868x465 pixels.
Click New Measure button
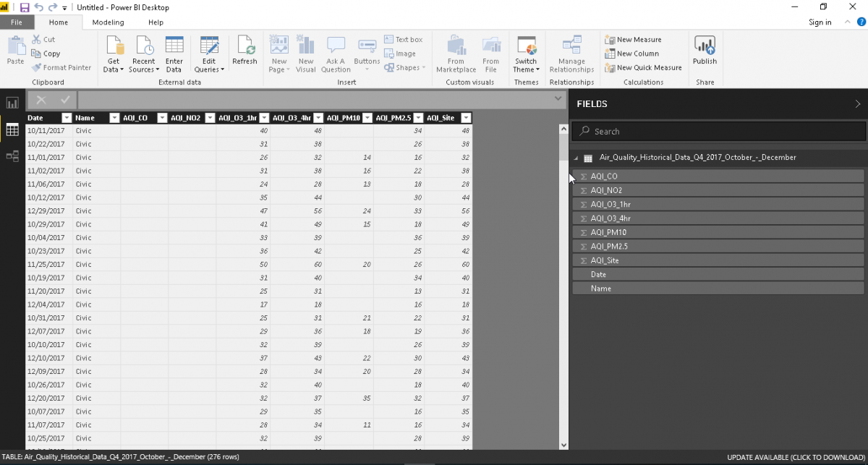tap(633, 40)
